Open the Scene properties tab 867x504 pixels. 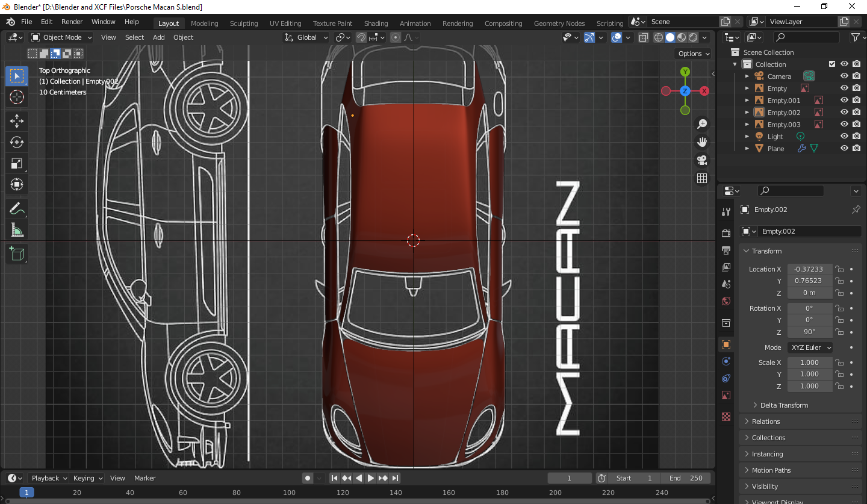[x=726, y=284]
